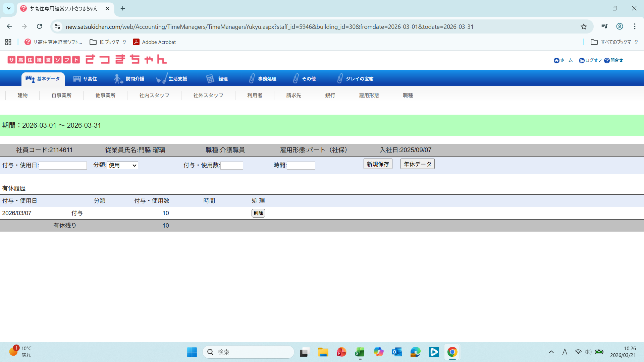Screen dimensions: 644x362
Task: Show hidden system tray icons
Action: tap(551, 352)
